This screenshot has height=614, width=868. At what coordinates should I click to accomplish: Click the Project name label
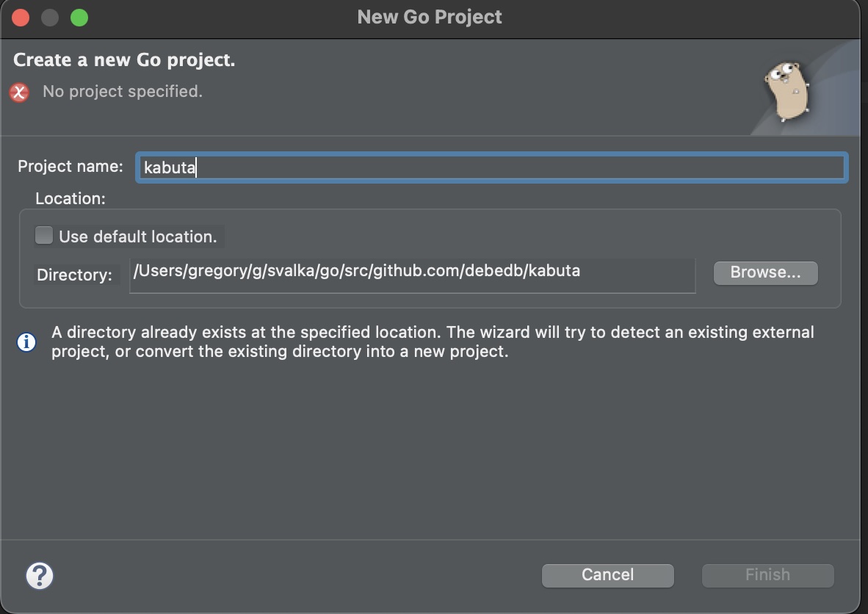click(x=70, y=167)
